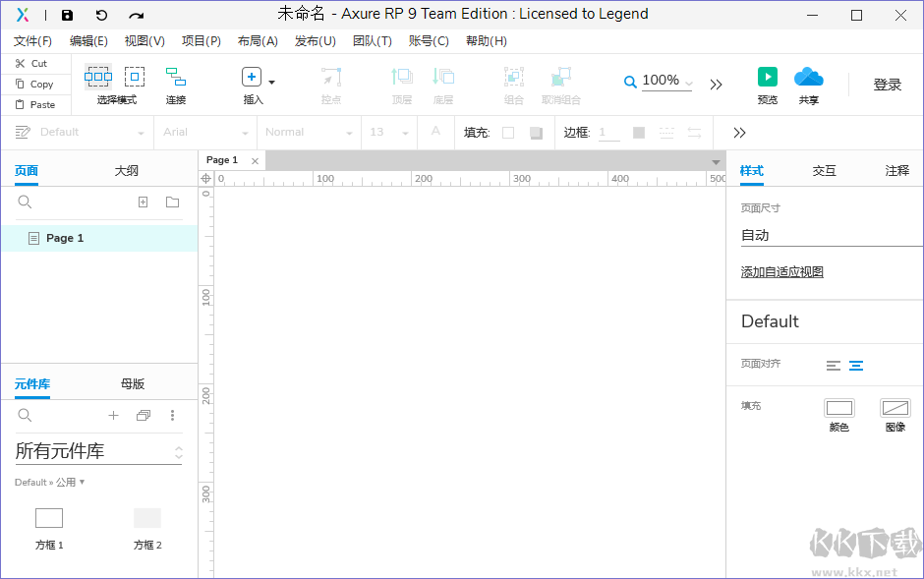Add a new page icon
The width and height of the screenshot is (924, 579).
143,203
